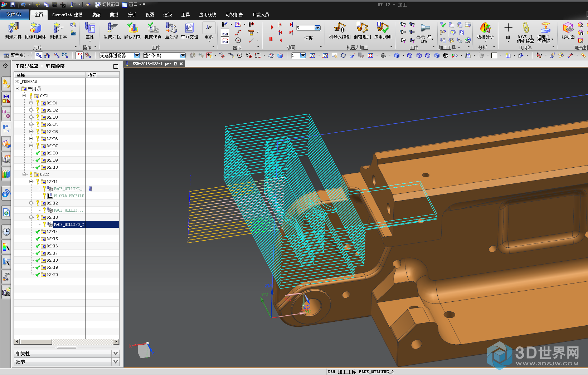
Task: Select the PLANAR_PROFILE operation
Action: coord(69,196)
